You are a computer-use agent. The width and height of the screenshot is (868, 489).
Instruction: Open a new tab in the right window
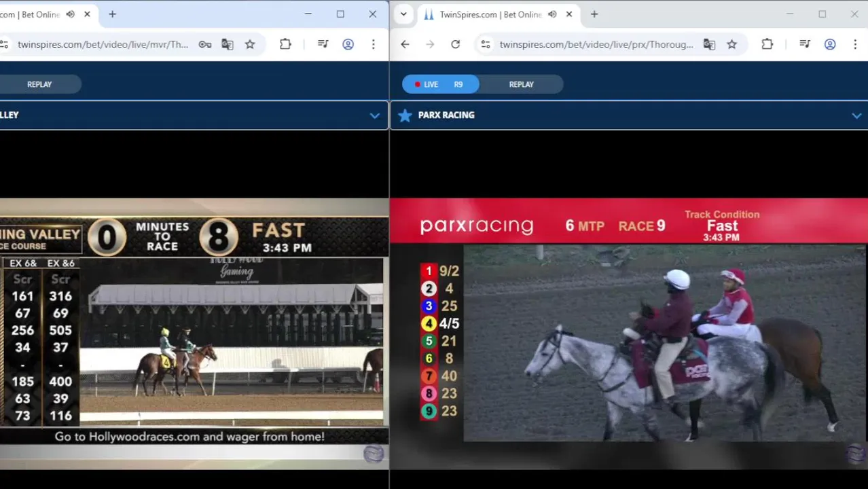coord(594,14)
